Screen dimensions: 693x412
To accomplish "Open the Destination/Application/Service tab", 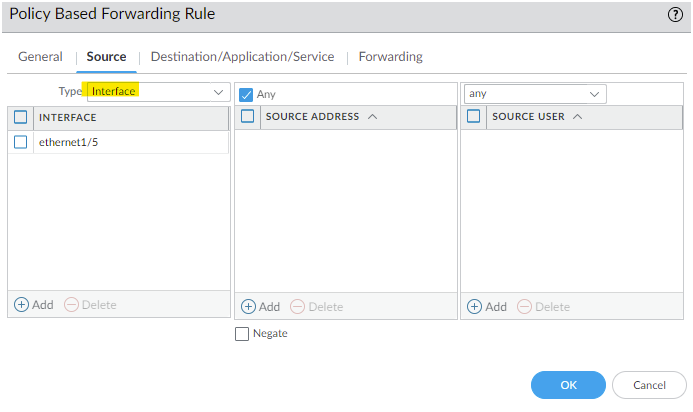I will [x=242, y=57].
